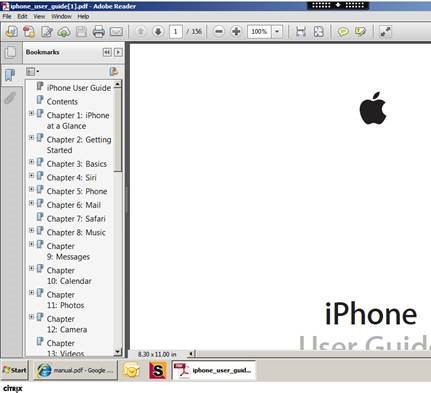Switch to full screen read mode

coord(385,32)
